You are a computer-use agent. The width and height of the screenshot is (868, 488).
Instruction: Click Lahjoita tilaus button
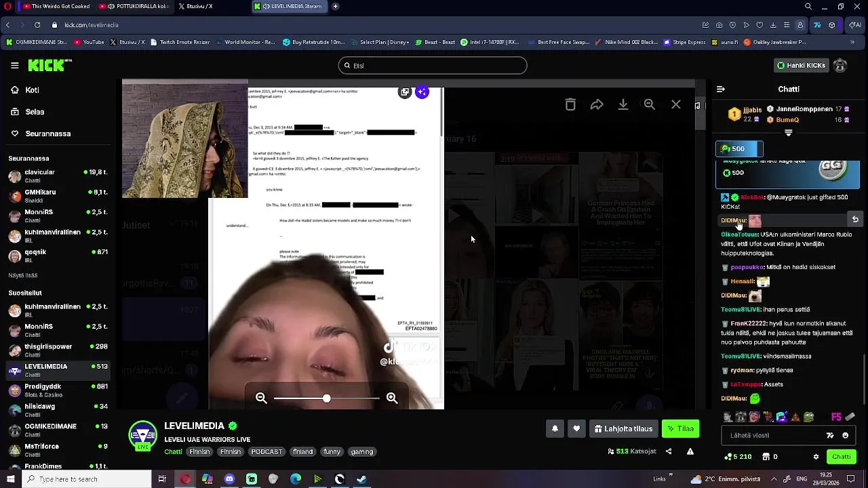click(623, 429)
